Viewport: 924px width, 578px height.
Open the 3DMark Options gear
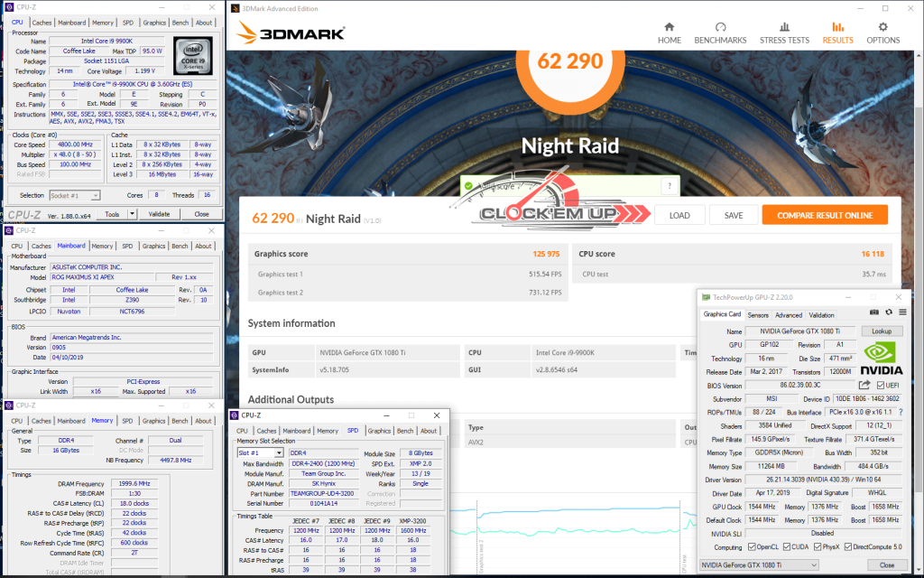(x=883, y=33)
